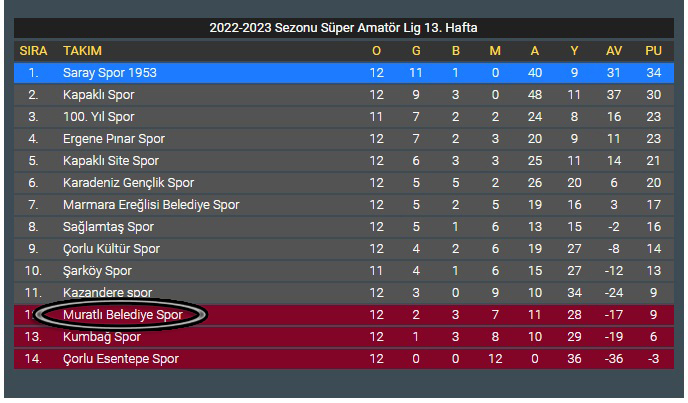
Task: Open the 100. Yıl Spor entry
Action: tap(99, 117)
